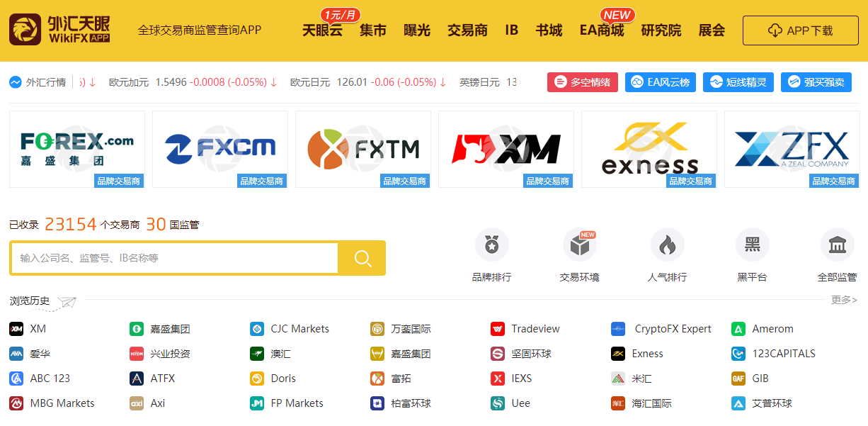
Task: Click the 全球交易商监管查询APP tagline
Action: (x=200, y=30)
